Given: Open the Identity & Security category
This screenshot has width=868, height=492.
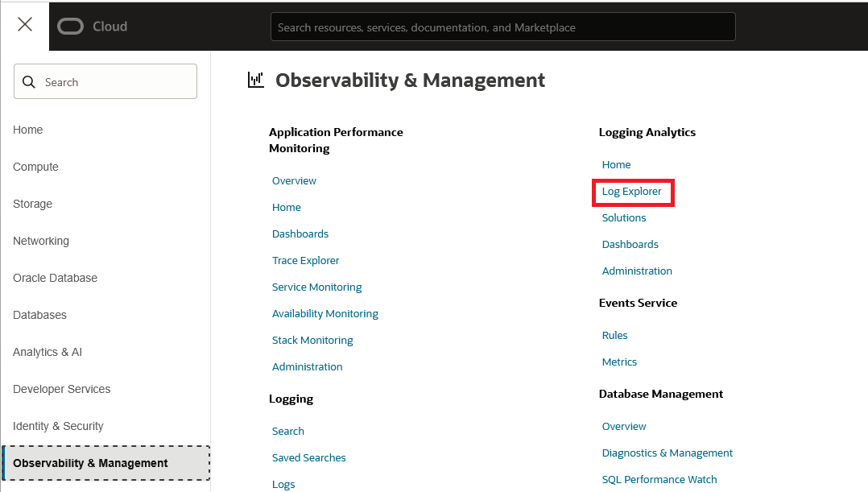Looking at the screenshot, I should coord(58,426).
